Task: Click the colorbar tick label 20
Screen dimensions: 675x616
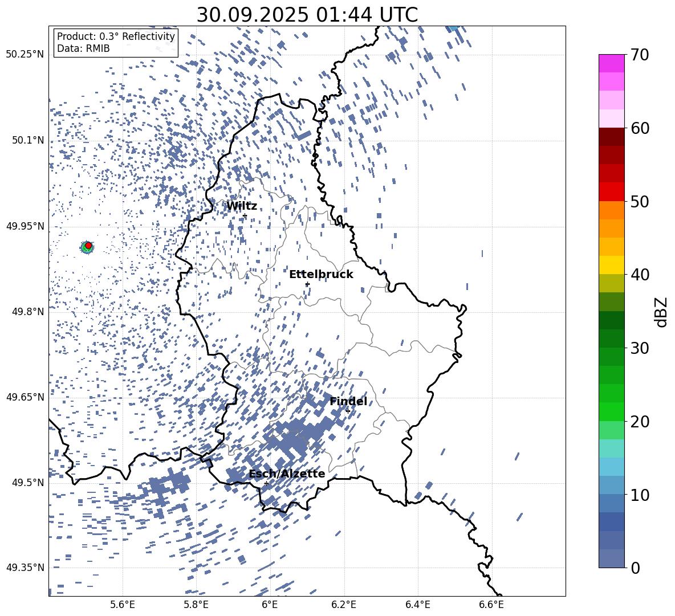Action: point(640,421)
